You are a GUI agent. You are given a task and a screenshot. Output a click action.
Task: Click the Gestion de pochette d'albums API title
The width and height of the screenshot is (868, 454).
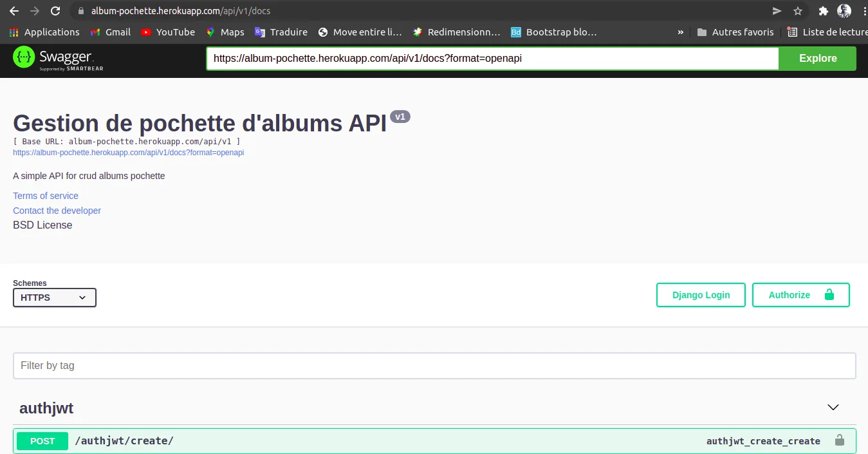[x=199, y=123]
